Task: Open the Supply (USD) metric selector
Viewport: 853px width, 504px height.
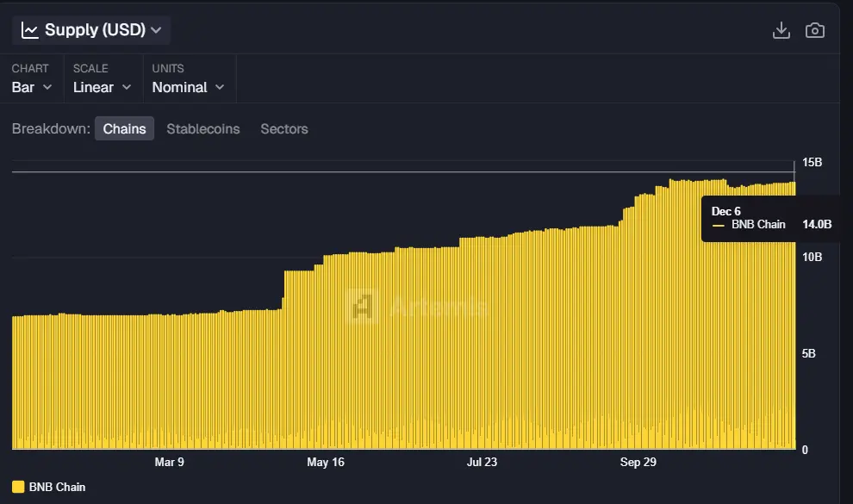Action: [x=90, y=28]
